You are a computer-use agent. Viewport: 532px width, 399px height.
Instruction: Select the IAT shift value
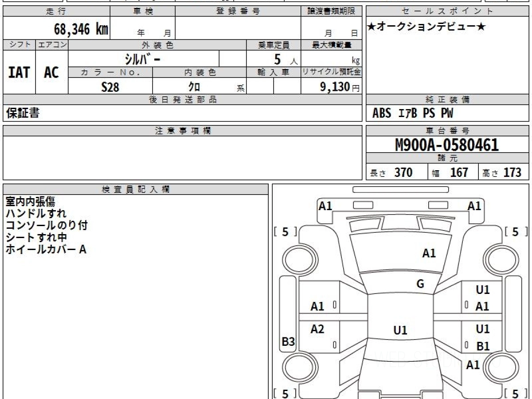(19, 72)
